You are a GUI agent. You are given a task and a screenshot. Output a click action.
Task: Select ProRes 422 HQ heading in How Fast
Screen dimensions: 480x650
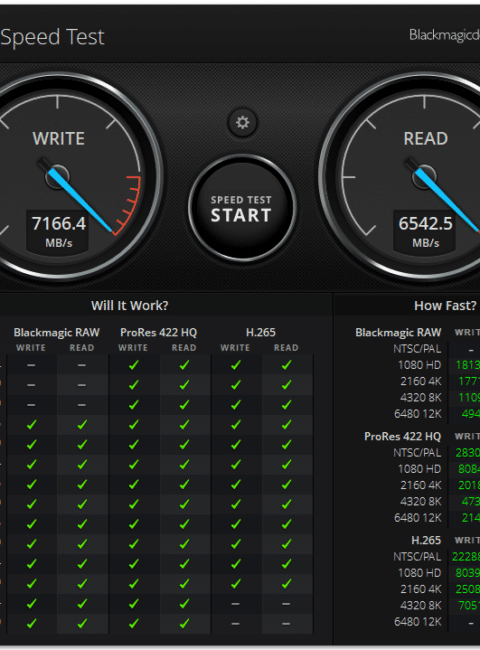[402, 437]
